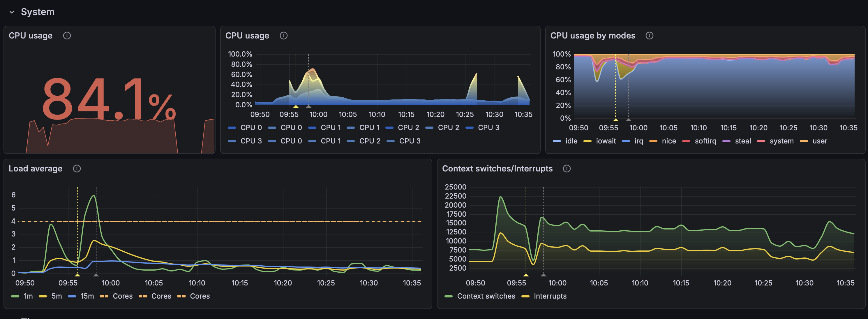Select the iowait legend entry

tap(606, 141)
